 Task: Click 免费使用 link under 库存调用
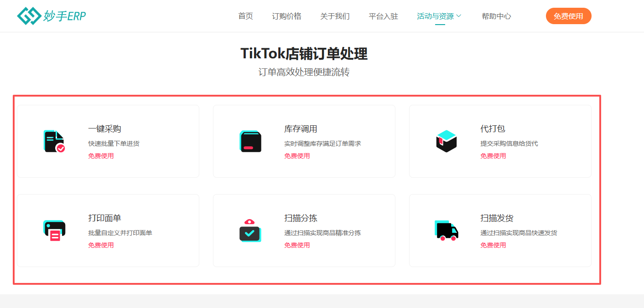tap(297, 156)
